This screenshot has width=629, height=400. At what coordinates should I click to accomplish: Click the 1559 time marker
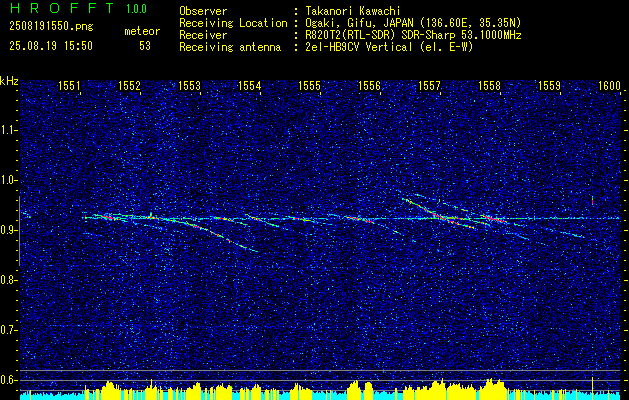[550, 85]
